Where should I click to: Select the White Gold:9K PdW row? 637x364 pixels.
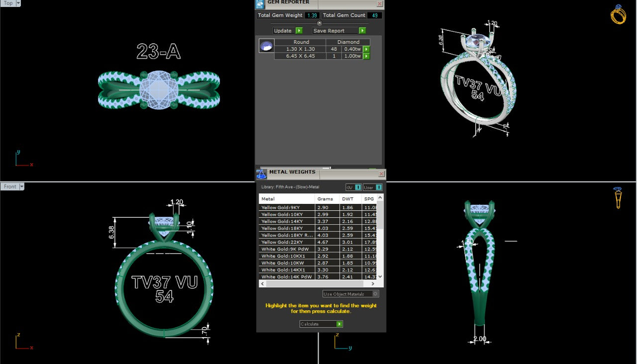[318, 249]
